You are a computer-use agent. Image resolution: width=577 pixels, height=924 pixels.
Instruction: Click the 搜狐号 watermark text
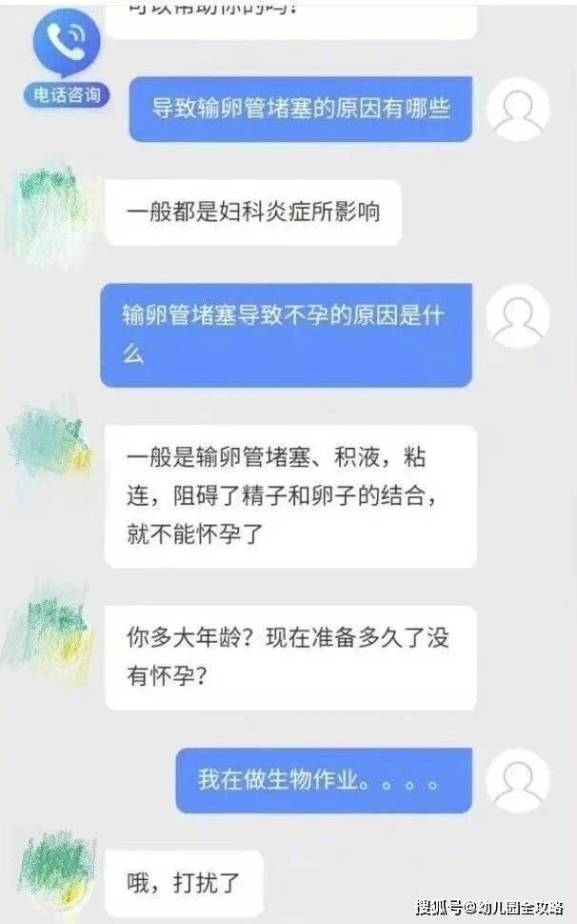click(x=439, y=906)
